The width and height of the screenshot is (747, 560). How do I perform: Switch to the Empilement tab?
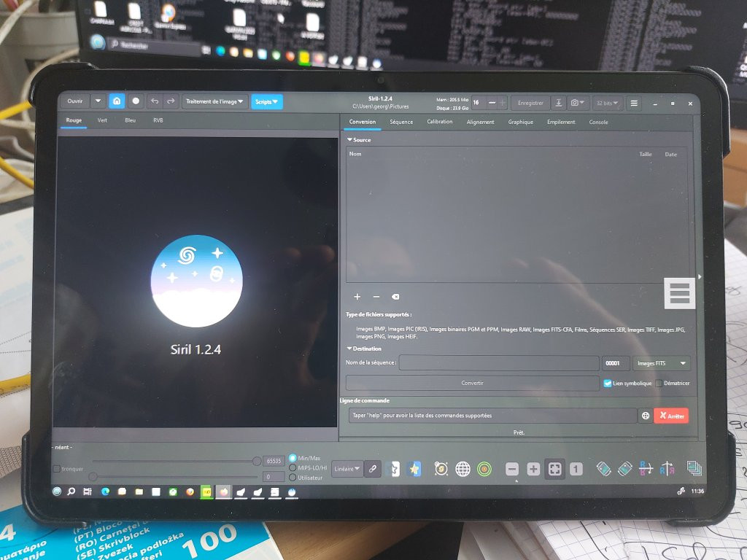[x=561, y=122]
